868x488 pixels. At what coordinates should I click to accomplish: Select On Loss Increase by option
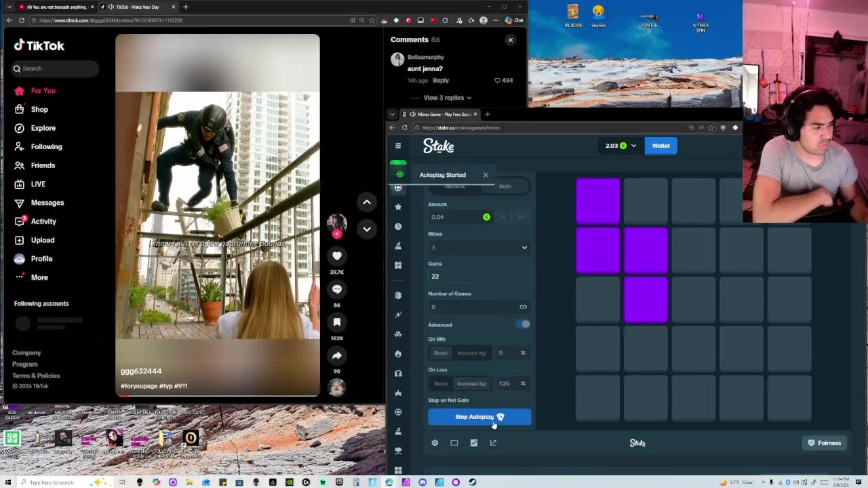tap(472, 384)
